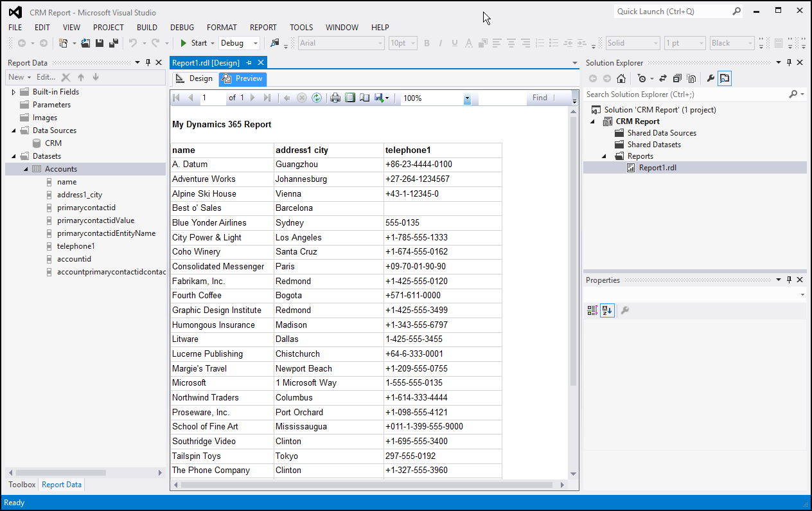Click the Find button in preview toolbar
The image size is (812, 511).
540,98
